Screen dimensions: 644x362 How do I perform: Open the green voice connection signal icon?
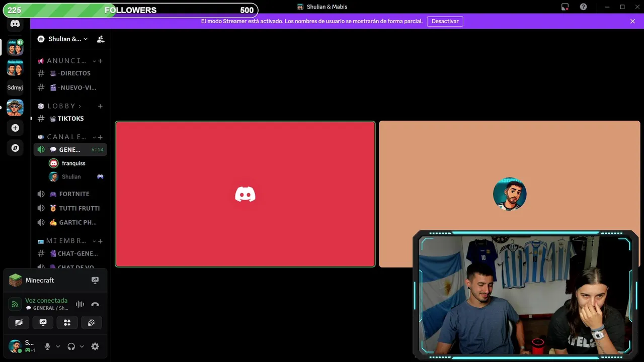pyautogui.click(x=15, y=304)
